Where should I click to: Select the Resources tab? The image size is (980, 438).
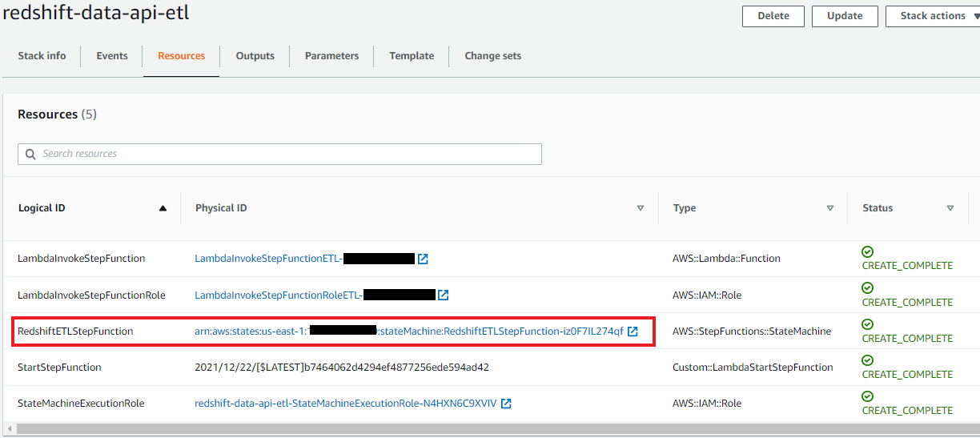182,56
